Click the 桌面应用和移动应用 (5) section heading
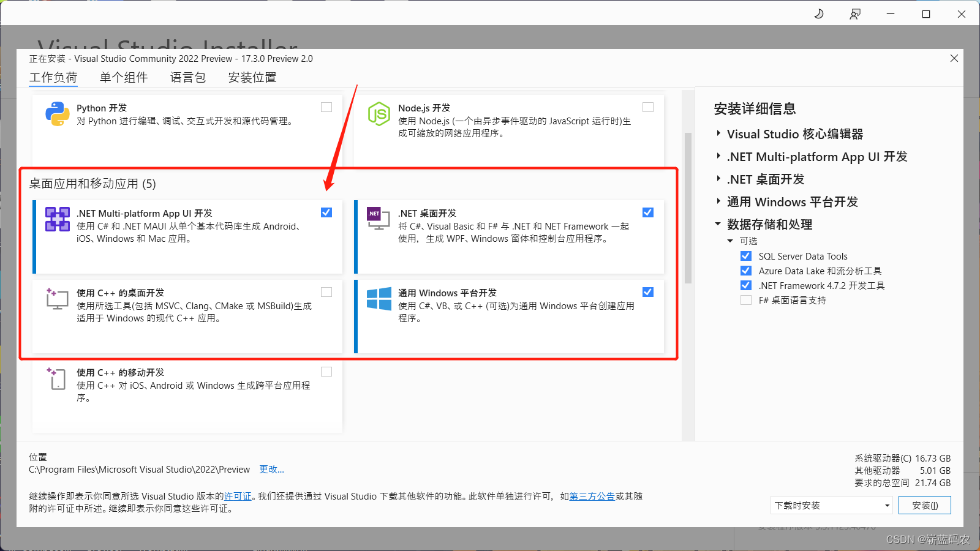This screenshot has height=551, width=980. 92,184
